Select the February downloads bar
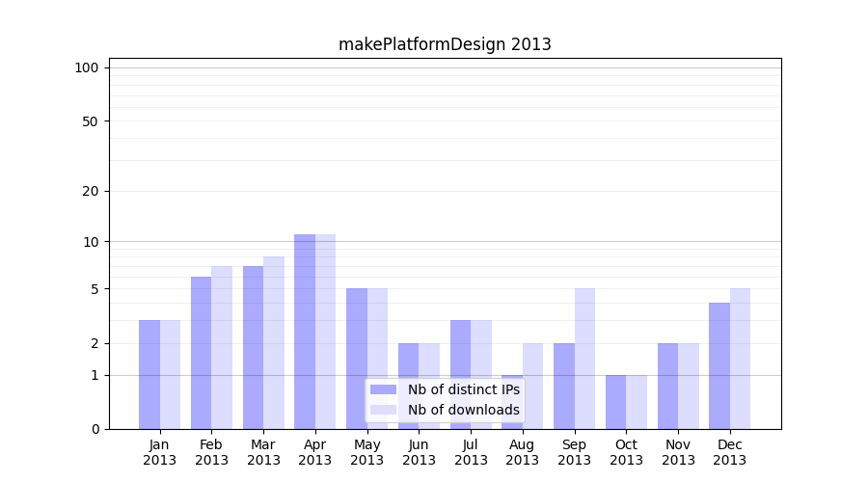The height and width of the screenshot is (482, 868). [x=222, y=347]
